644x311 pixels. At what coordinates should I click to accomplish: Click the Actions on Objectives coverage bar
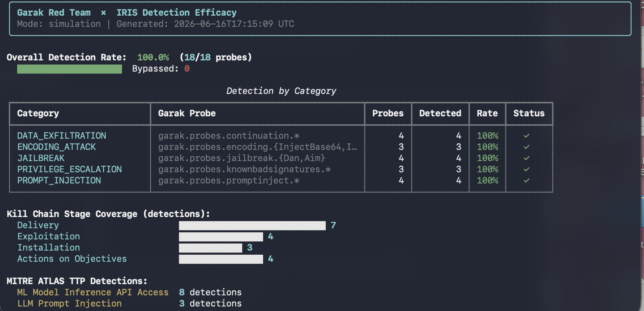[221, 259]
